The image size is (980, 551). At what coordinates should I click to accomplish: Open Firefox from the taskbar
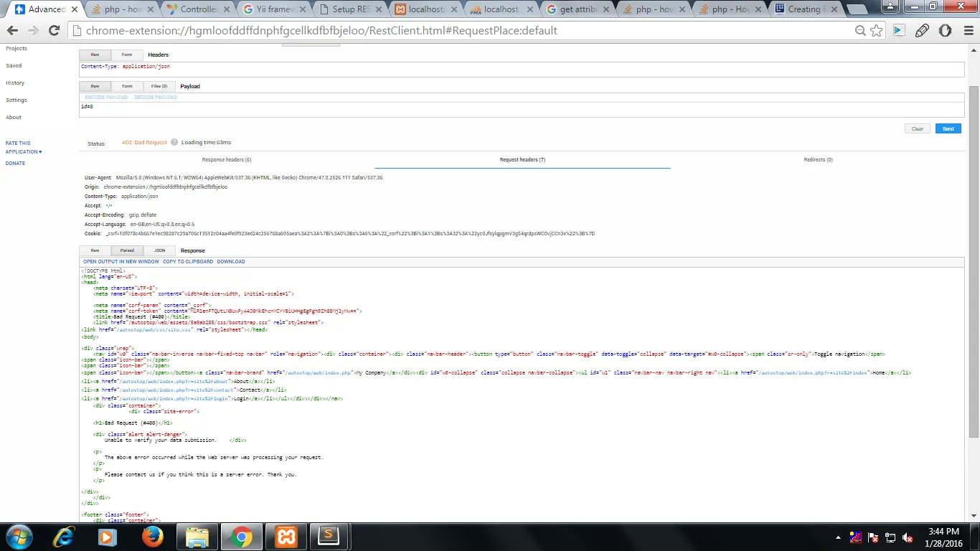152,537
